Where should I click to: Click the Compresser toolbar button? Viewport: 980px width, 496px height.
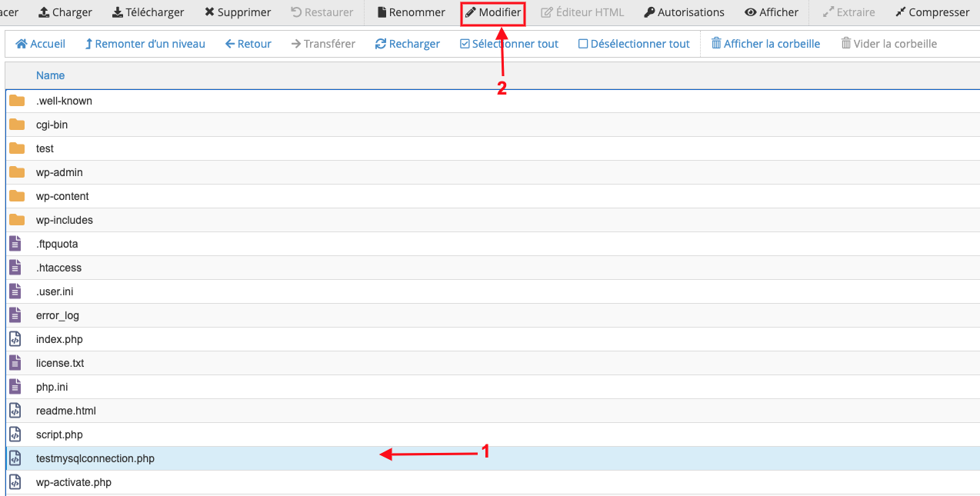click(x=932, y=12)
